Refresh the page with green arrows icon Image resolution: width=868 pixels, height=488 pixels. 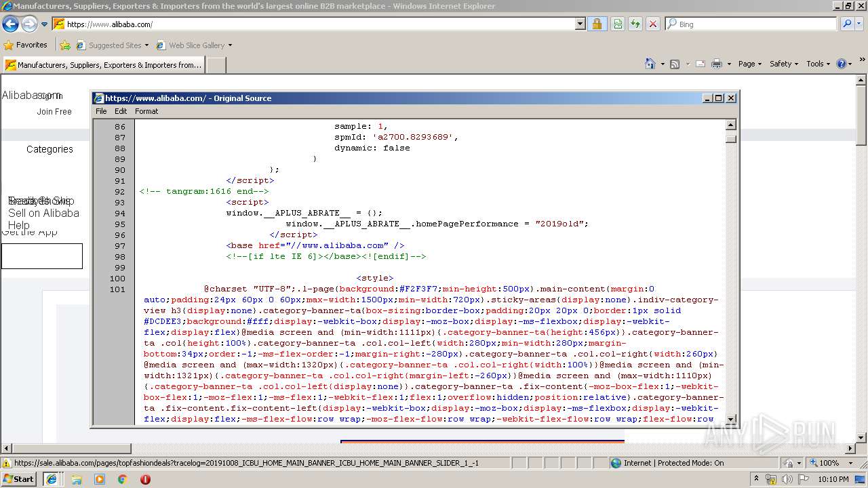pyautogui.click(x=635, y=24)
